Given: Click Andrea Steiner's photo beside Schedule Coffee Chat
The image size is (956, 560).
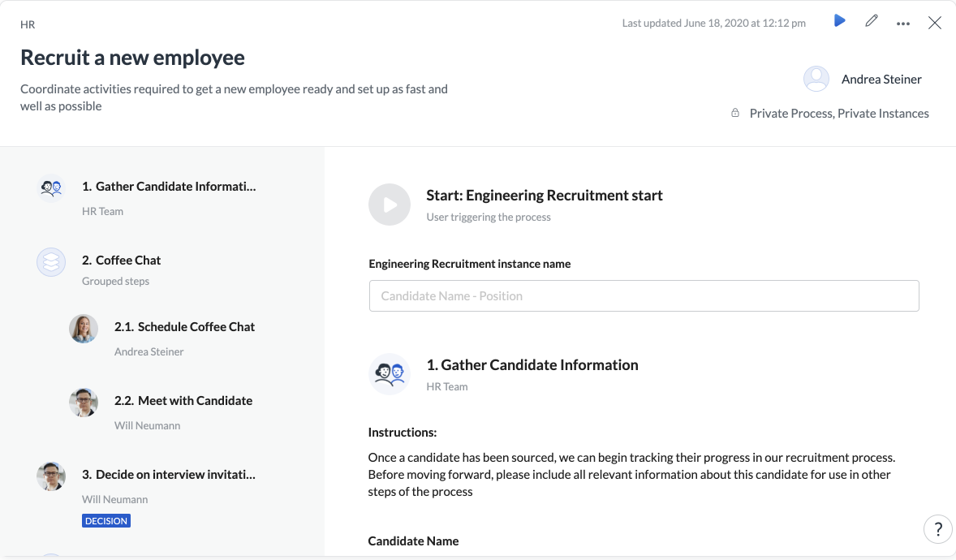Looking at the screenshot, I should pyautogui.click(x=84, y=329).
